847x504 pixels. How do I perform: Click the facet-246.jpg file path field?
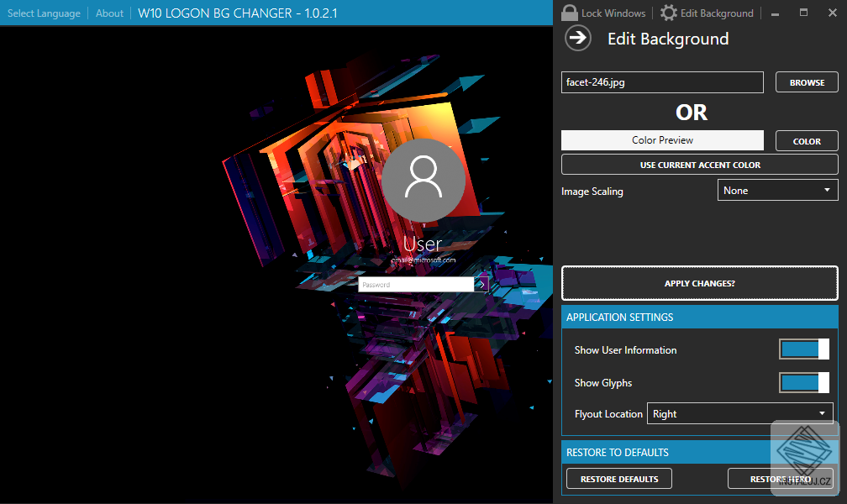(x=662, y=82)
